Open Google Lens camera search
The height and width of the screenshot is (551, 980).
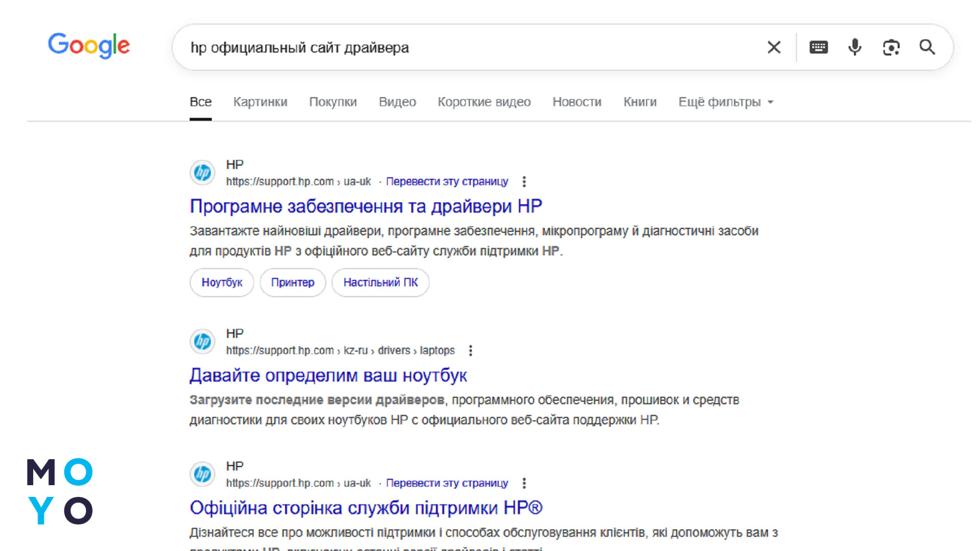(x=891, y=47)
